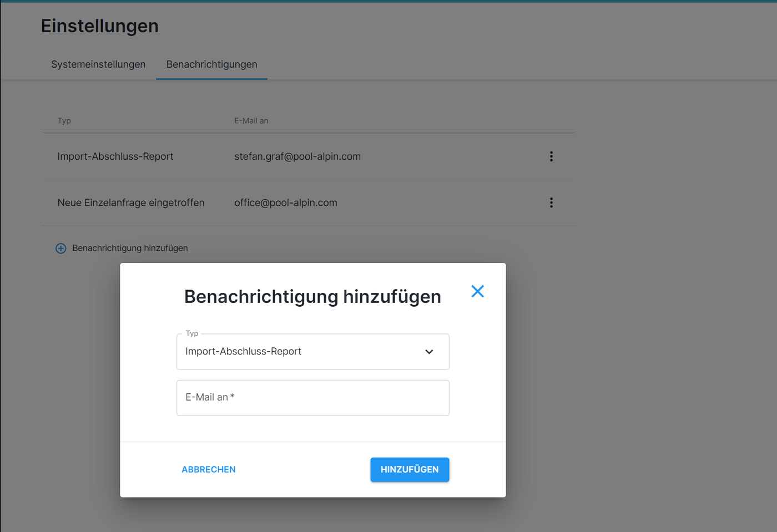Select the Neue Einzelanfrage eingetroffen row label

(x=131, y=203)
